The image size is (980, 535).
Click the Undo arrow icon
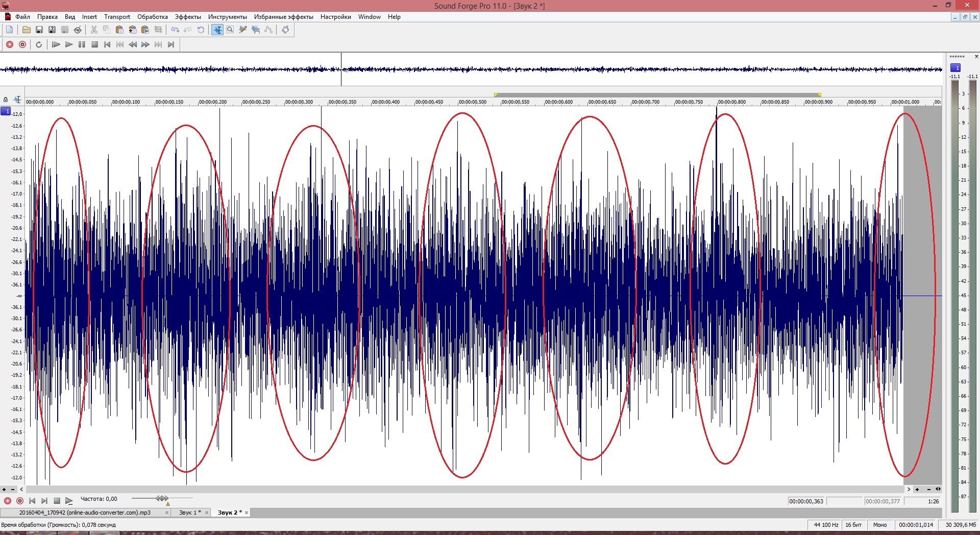175,30
